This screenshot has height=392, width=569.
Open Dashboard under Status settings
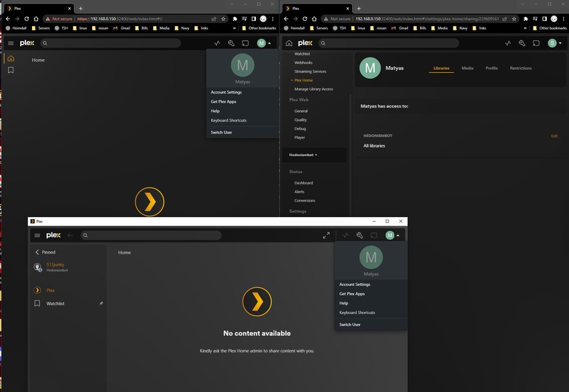(x=303, y=183)
